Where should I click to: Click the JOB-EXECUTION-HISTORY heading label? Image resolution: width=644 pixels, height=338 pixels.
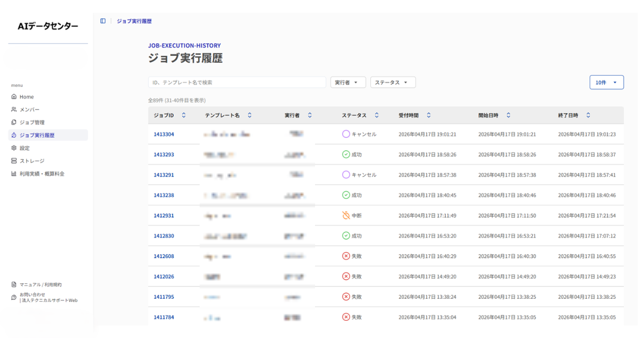pyautogui.click(x=184, y=46)
